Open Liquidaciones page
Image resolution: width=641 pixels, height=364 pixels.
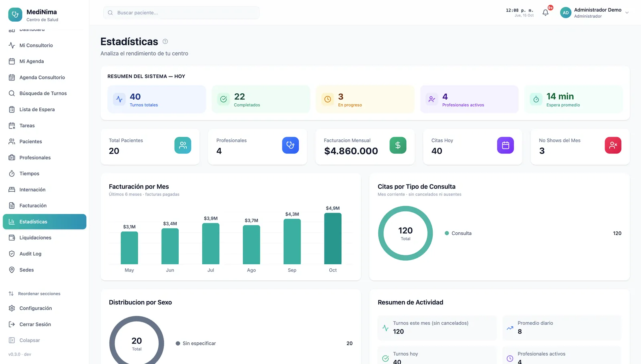[x=44, y=238]
